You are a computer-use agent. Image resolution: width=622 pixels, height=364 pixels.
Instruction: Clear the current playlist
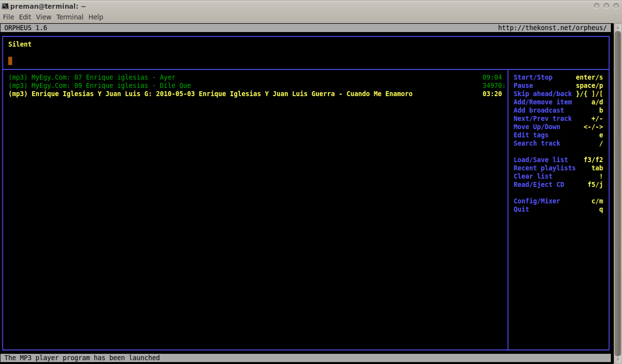click(x=533, y=176)
